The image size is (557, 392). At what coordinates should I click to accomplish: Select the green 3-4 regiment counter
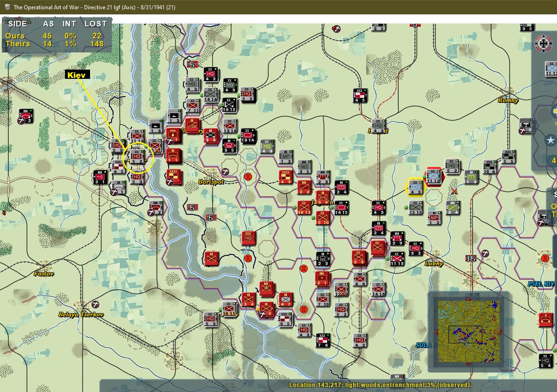453,207
